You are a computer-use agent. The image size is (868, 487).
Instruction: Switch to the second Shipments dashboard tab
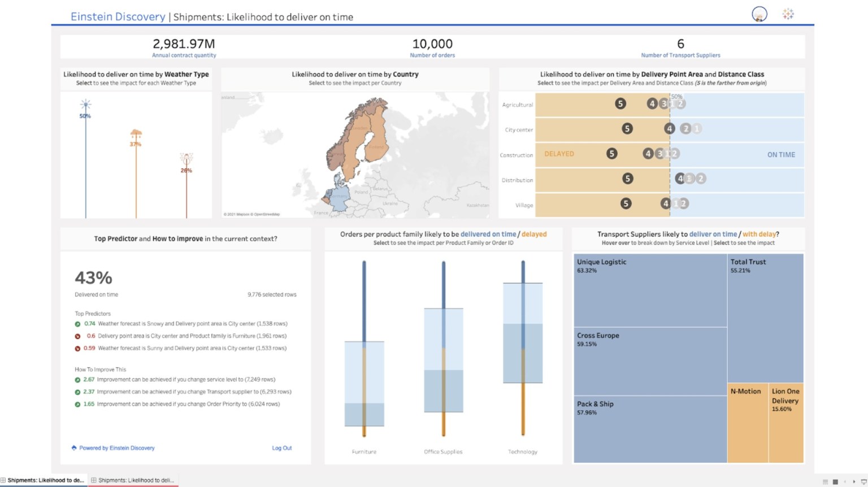coord(131,480)
